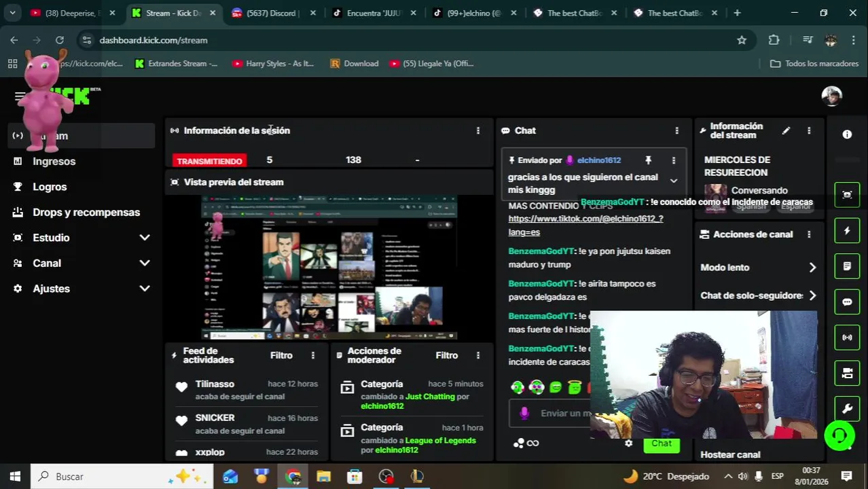Open Acciones de moderador options menu
The image size is (868, 489).
pyautogui.click(x=478, y=355)
